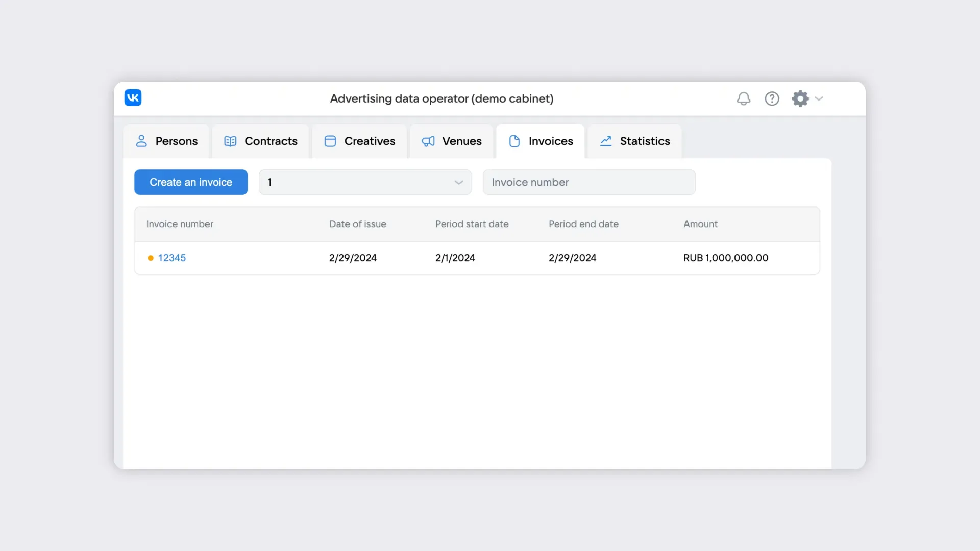Click the dropdown chevron next to 1
This screenshot has width=980, height=551.
[x=458, y=182]
